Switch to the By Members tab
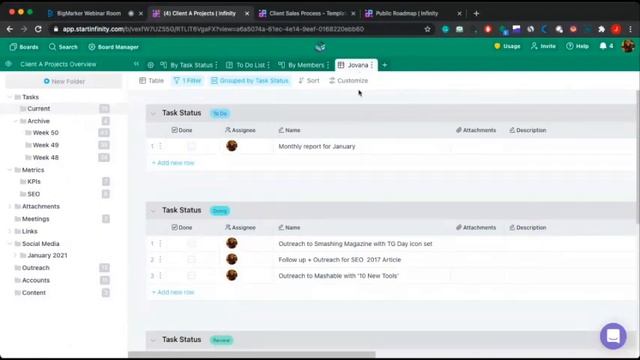This screenshot has height=360, width=640. pos(301,65)
